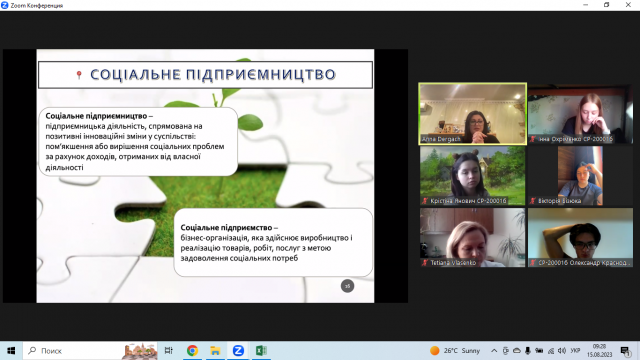
Task: Open the OneDrive cloud tray icon
Action: 517,351
